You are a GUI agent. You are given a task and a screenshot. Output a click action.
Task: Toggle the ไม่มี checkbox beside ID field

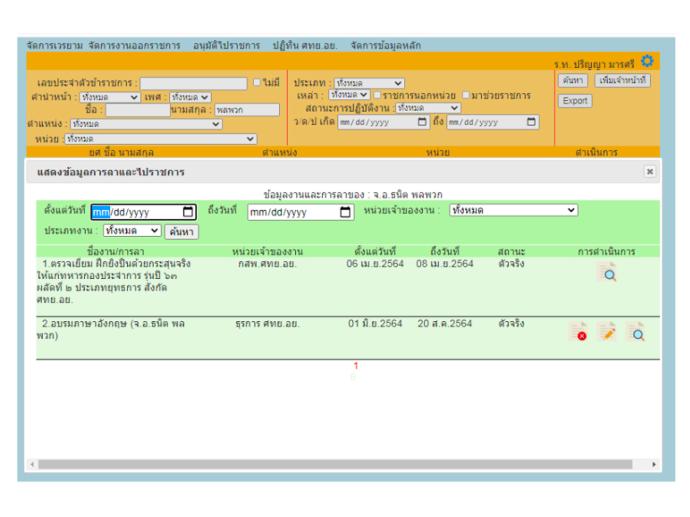(257, 82)
